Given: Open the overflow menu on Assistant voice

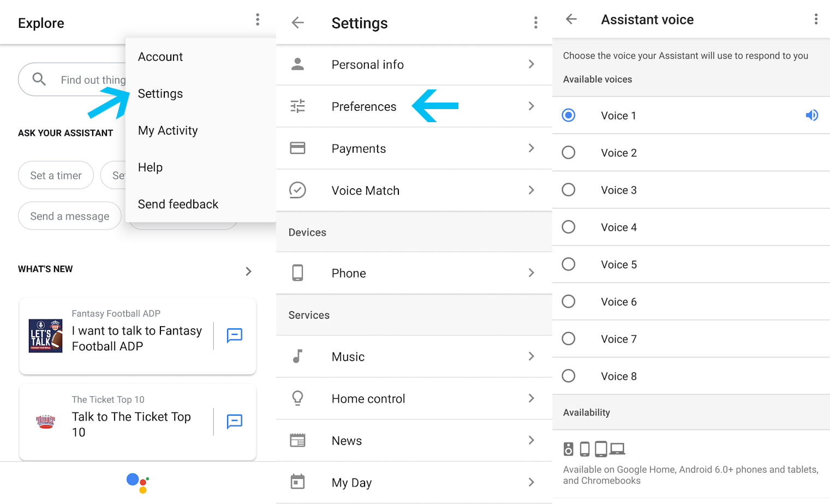Looking at the screenshot, I should point(816,19).
